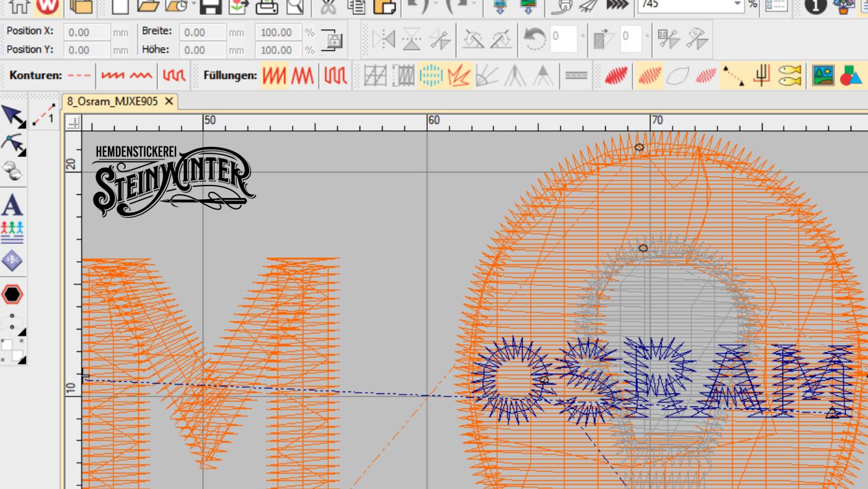
Task: Click the monogram diamond ABC tool
Action: (x=12, y=261)
